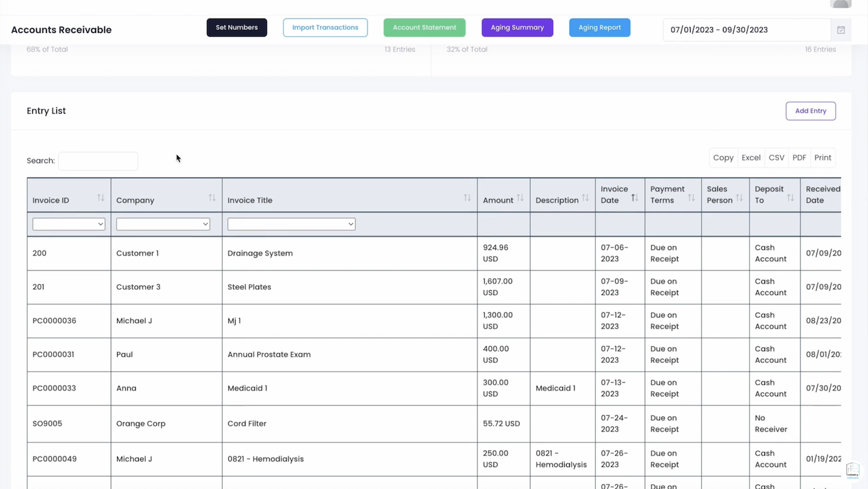The height and width of the screenshot is (489, 868).
Task: Sort by Payment Terms column arrows
Action: (691, 198)
